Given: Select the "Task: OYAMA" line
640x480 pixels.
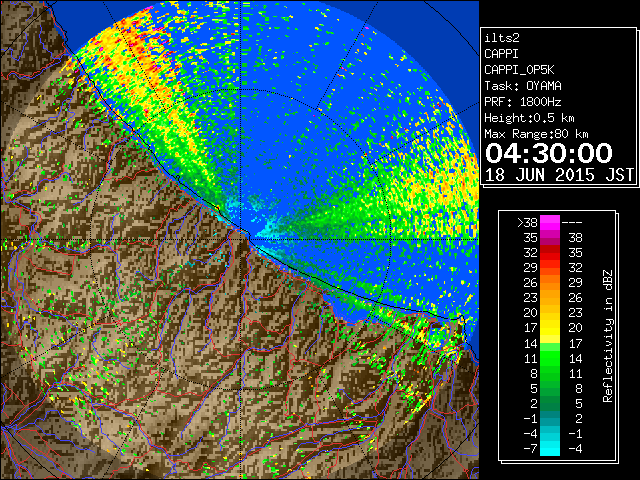Looking at the screenshot, I should [523, 86].
